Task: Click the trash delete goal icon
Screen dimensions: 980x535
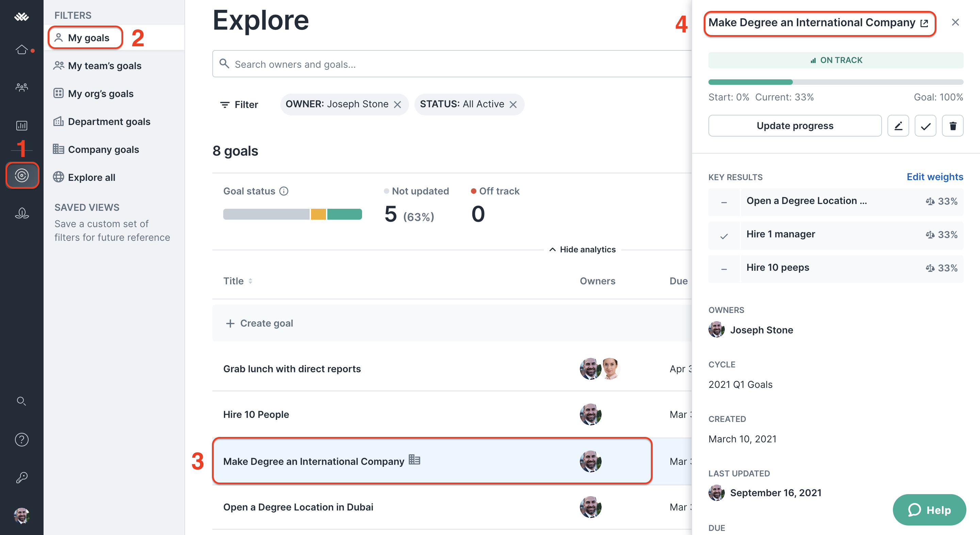Action: pos(953,126)
